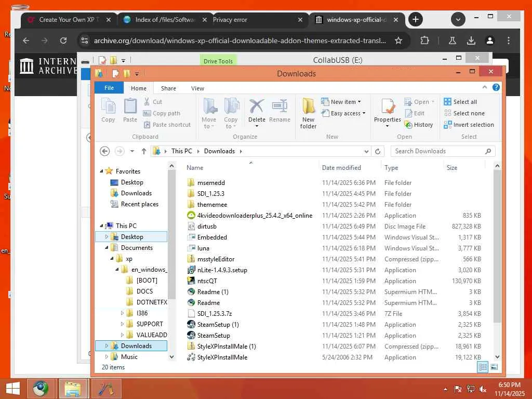Sort by Date modified column header

click(350, 168)
